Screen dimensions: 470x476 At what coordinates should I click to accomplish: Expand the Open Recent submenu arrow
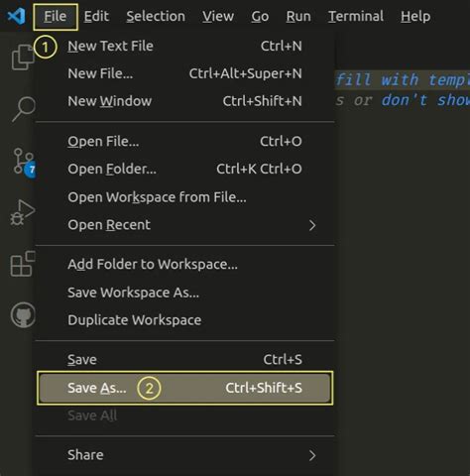click(x=312, y=225)
